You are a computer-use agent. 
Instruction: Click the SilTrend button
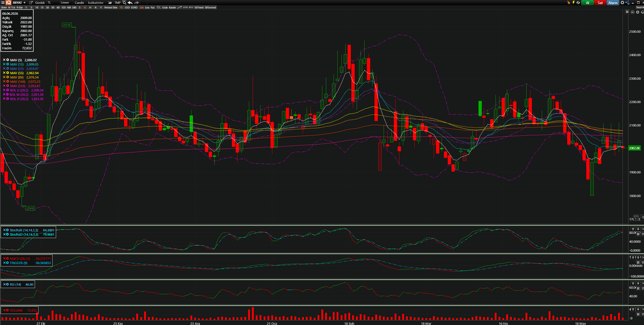pyautogui.click(x=199, y=7)
